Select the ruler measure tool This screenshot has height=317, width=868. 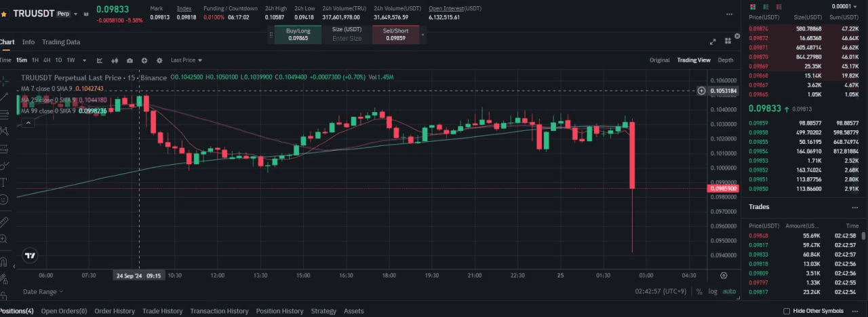click(4, 221)
